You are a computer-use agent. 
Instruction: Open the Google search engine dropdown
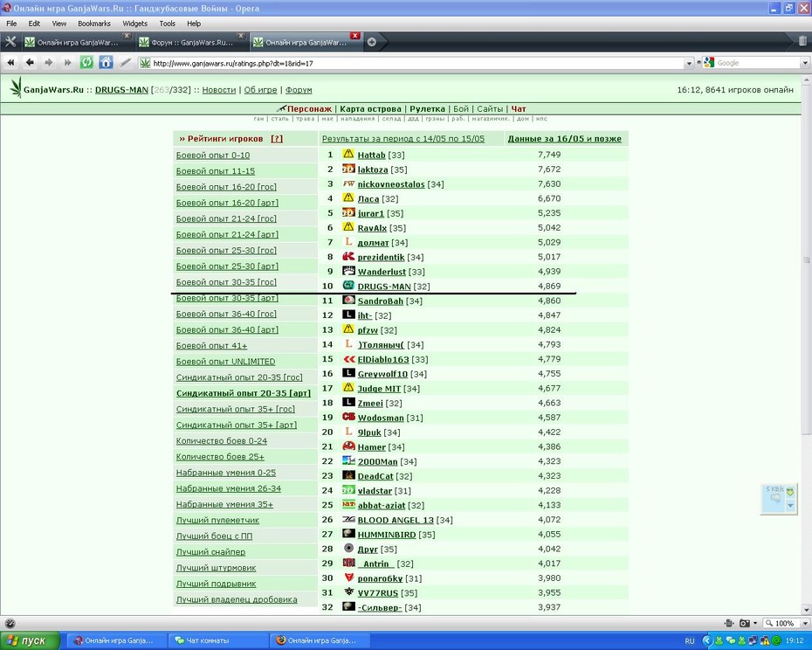pyautogui.click(x=709, y=63)
